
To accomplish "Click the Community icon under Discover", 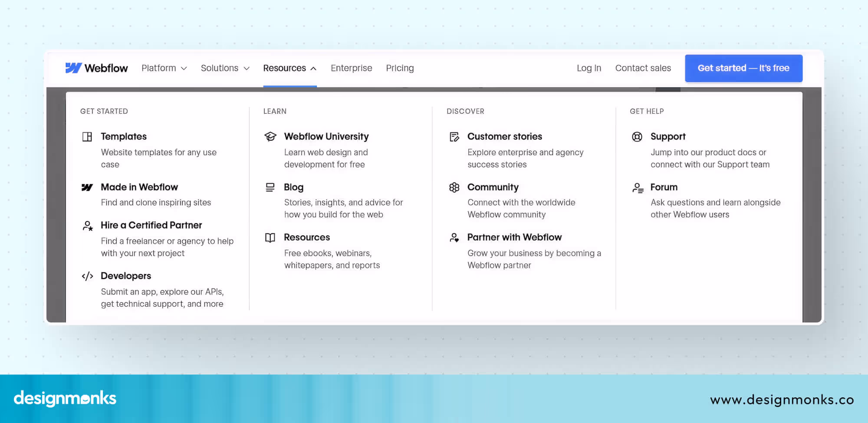I will (454, 187).
